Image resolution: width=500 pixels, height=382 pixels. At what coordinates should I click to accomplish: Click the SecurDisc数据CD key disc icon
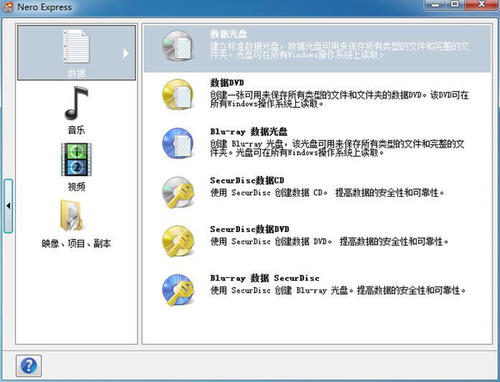(178, 192)
